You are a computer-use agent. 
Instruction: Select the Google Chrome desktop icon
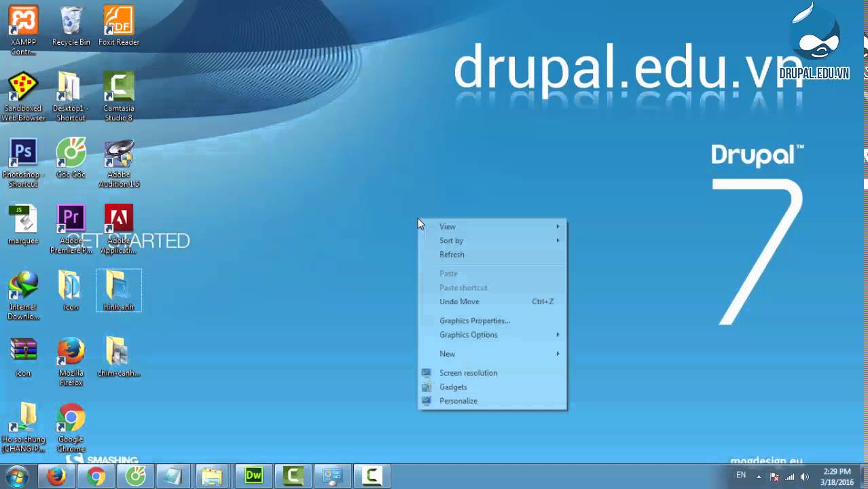[x=71, y=428]
